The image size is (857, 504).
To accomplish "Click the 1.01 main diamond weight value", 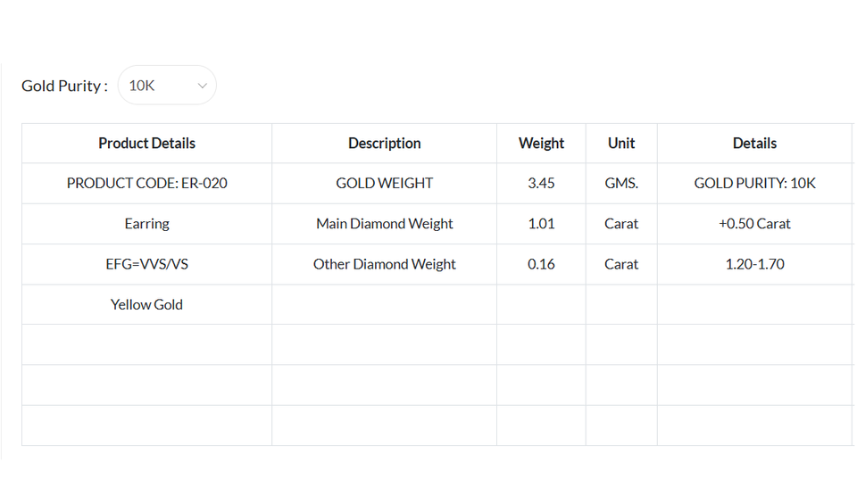I will point(541,224).
